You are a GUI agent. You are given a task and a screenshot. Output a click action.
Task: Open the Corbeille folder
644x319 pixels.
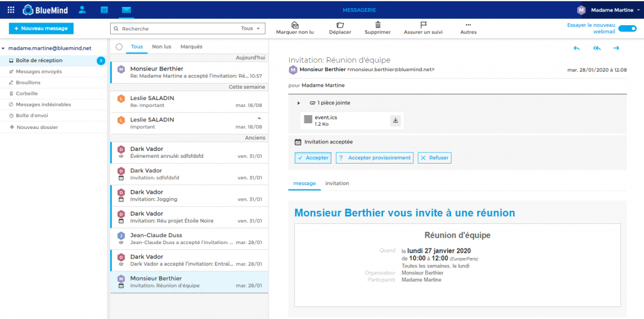pos(27,93)
